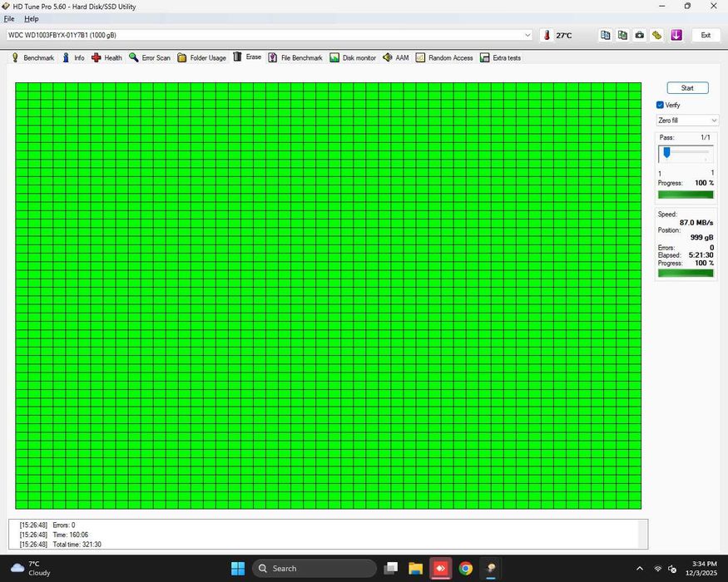Image resolution: width=728 pixels, height=582 pixels.
Task: Click the purple down-arrow minimize-to-tray icon
Action: point(676,35)
